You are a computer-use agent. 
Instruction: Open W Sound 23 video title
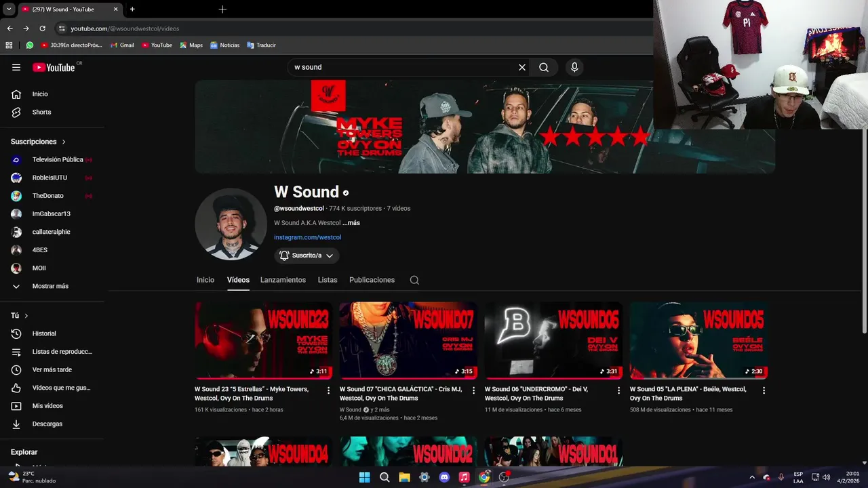point(252,394)
